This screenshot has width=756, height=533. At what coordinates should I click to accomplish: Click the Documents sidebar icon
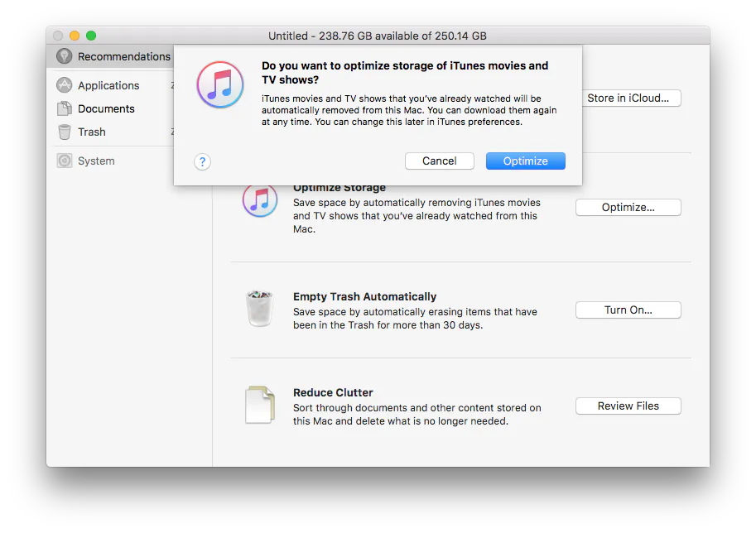coord(64,108)
